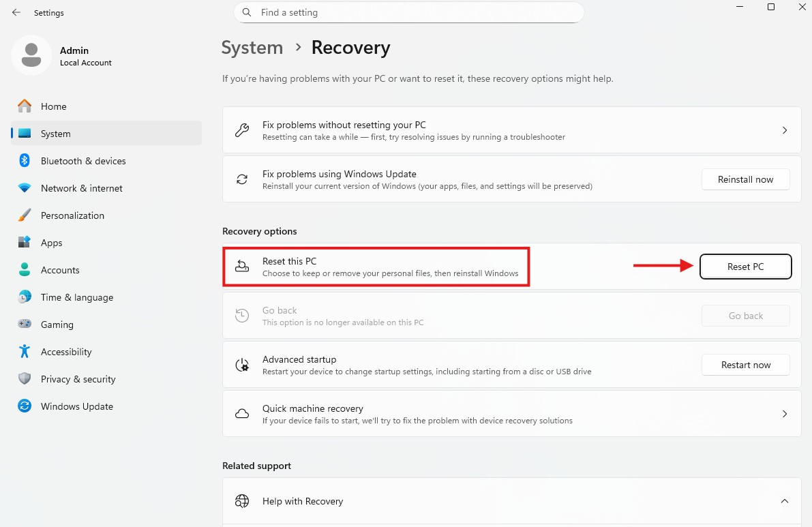Go to Apps settings
This screenshot has width=812, height=527.
pos(51,243)
